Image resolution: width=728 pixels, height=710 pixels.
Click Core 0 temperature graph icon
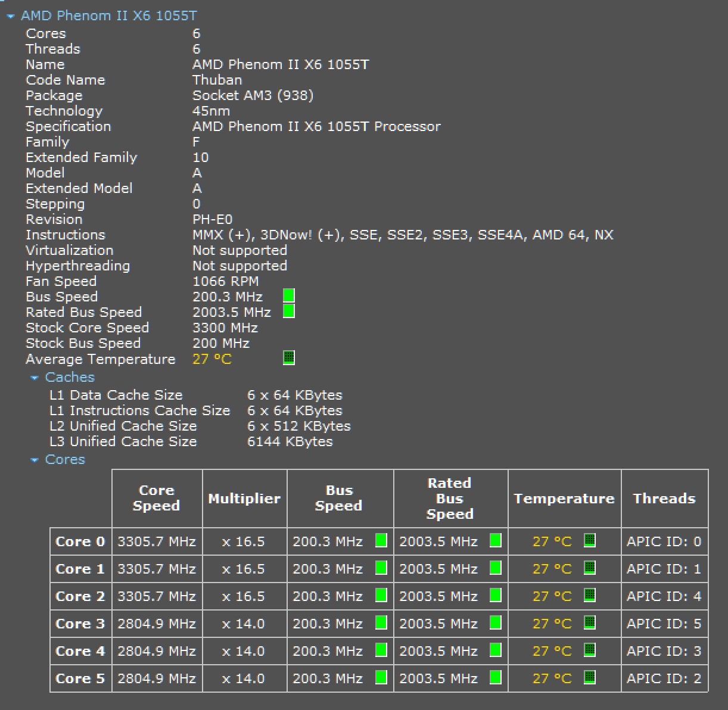pos(590,540)
